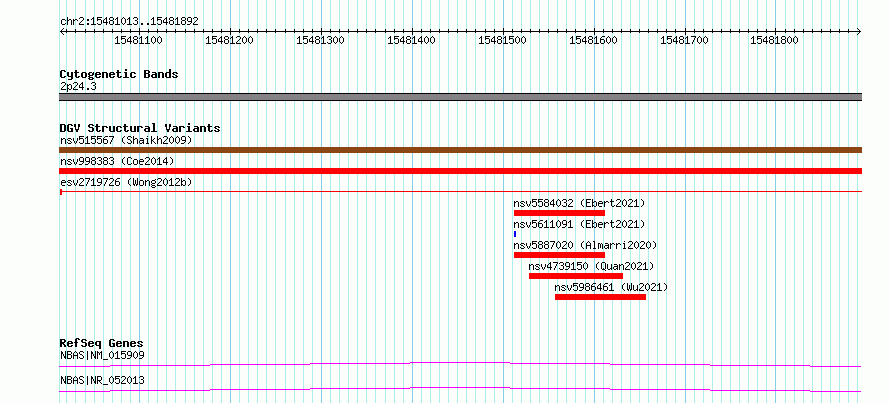Viewport: 890px width, 403px height.
Task: Open the nsv5611091 (Ebert2021) variant label
Action: [580, 224]
